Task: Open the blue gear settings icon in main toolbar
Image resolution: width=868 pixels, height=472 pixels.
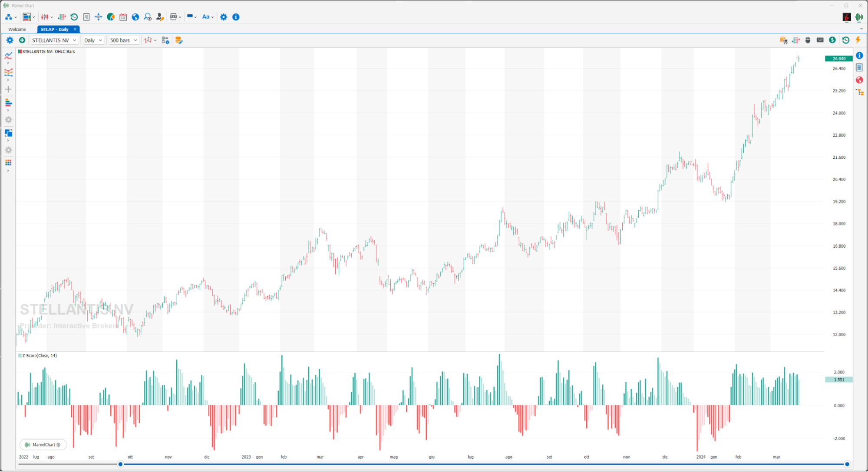Action: pyautogui.click(x=224, y=17)
